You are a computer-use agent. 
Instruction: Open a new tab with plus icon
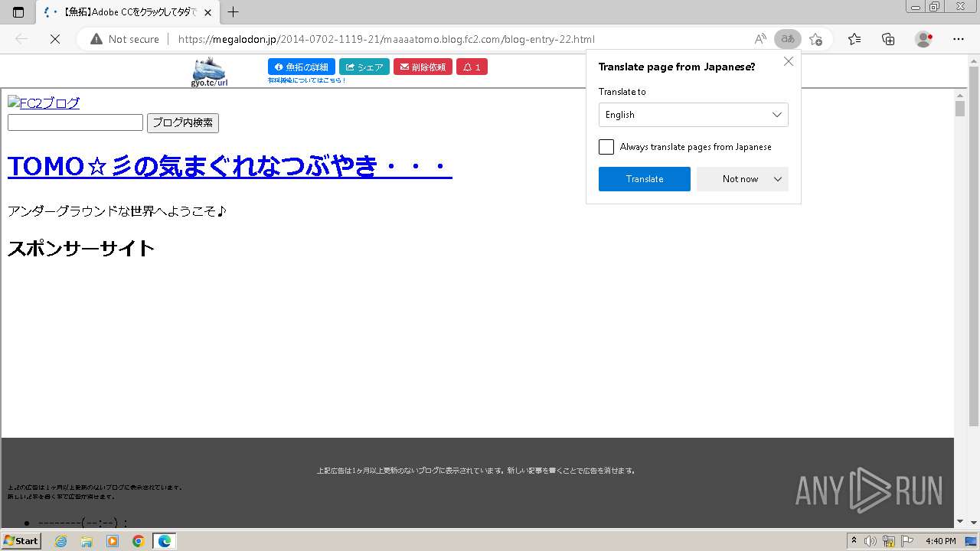pos(234,12)
